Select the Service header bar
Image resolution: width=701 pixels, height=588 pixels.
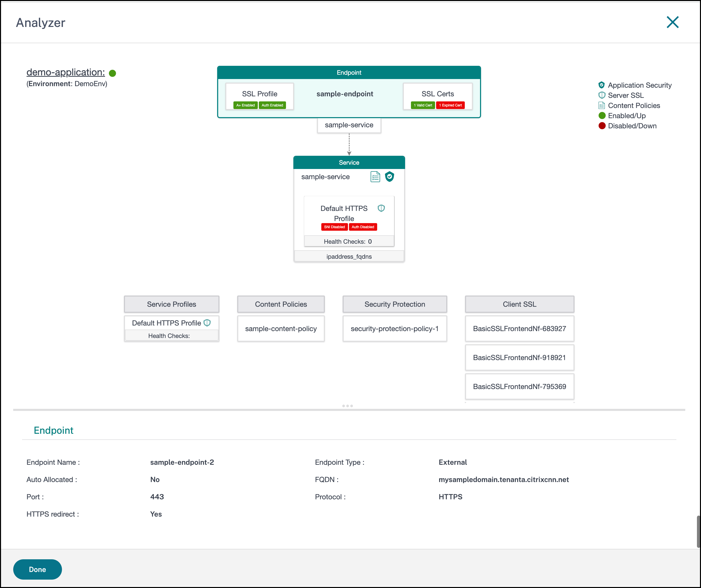coord(349,163)
